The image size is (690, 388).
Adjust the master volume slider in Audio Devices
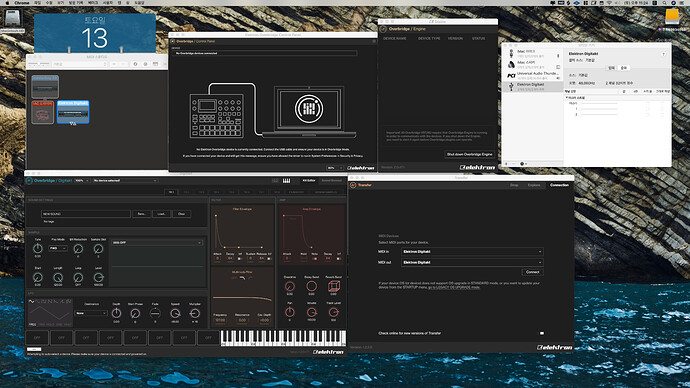click(x=598, y=103)
